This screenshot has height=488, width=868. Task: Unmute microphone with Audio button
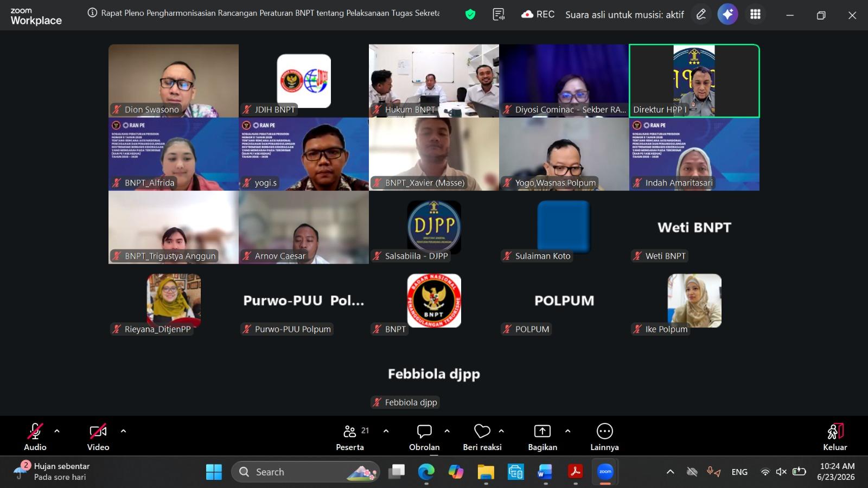[x=35, y=436]
